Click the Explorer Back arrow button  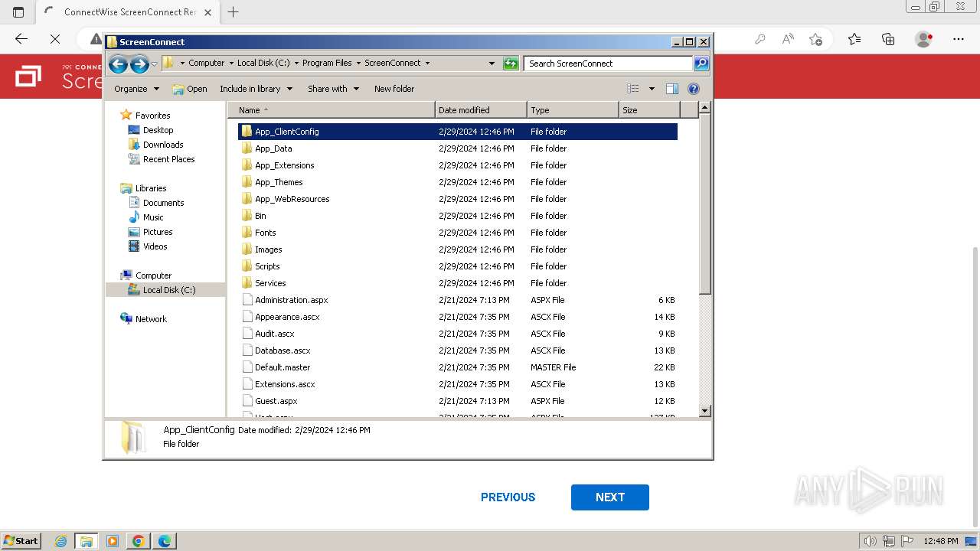pos(118,64)
